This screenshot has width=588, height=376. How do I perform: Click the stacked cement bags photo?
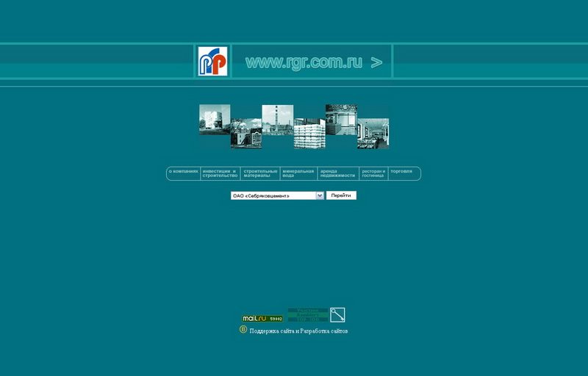pyautogui.click(x=309, y=134)
